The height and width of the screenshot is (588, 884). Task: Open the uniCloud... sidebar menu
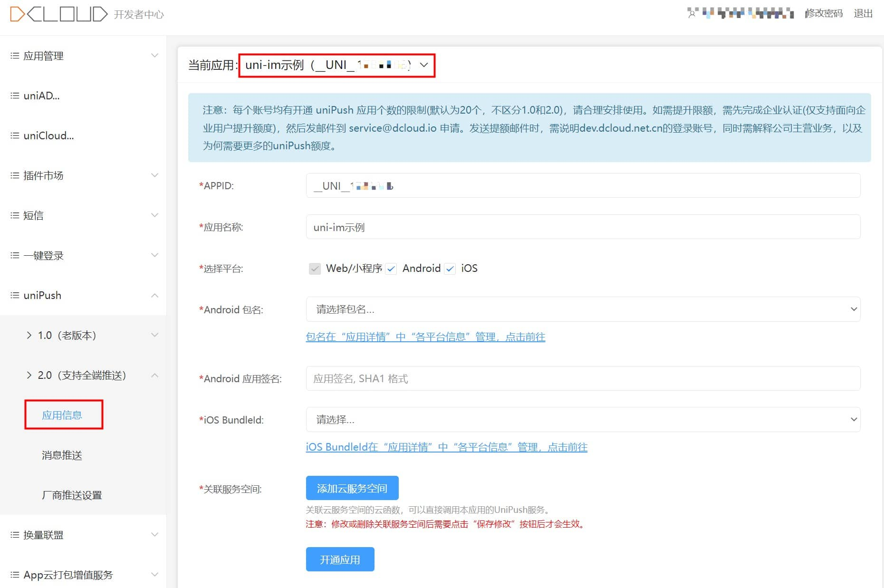[x=83, y=135]
